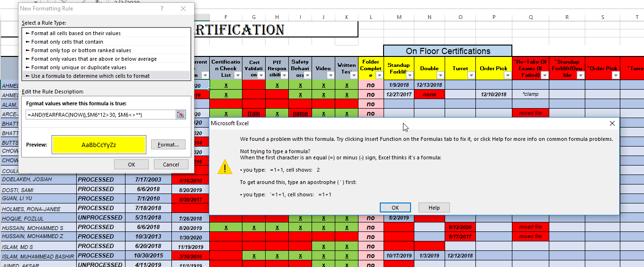Select the HUSSAIN, MOHAMMED S name cell
This screenshot has width=644, height=267.
pyautogui.click(x=39, y=228)
